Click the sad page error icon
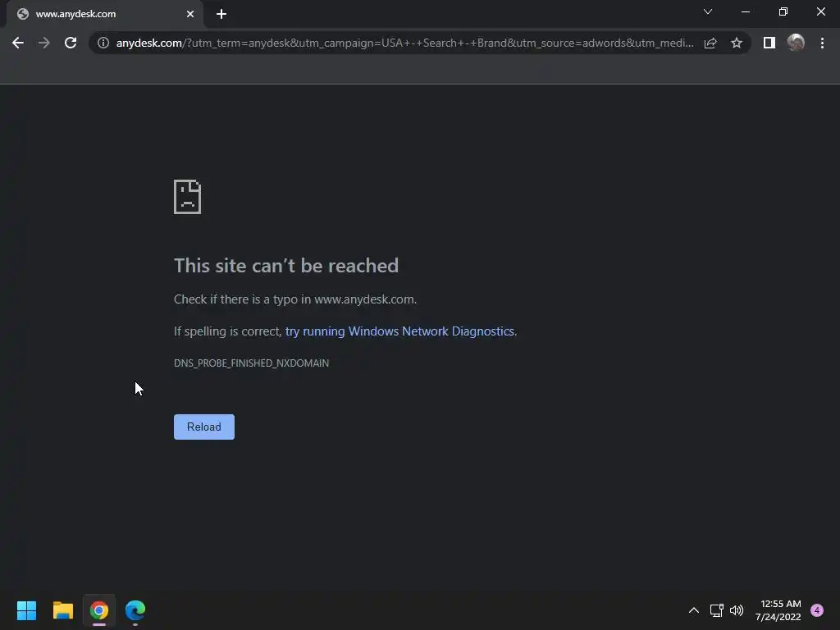This screenshot has width=840, height=630. coord(188,197)
